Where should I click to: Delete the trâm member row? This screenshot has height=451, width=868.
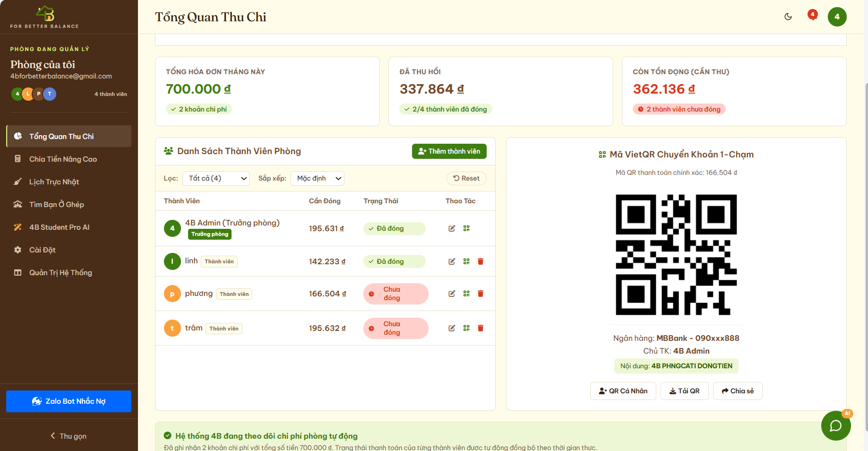click(481, 328)
